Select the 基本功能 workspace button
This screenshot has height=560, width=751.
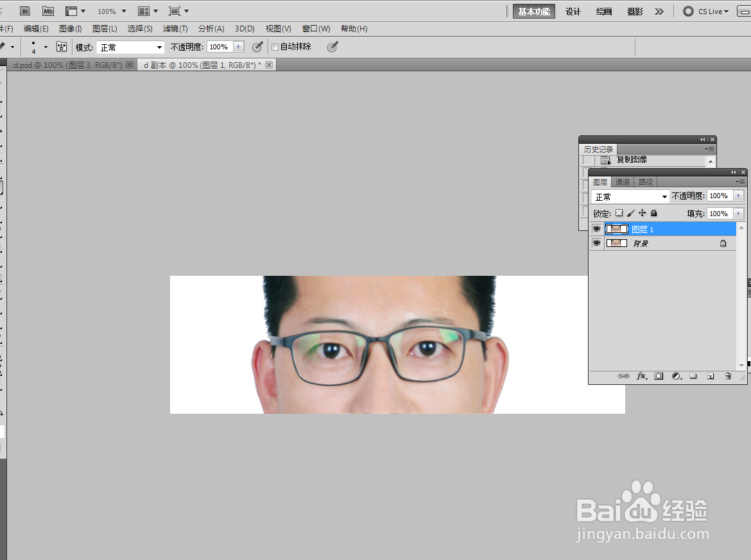[x=534, y=12]
